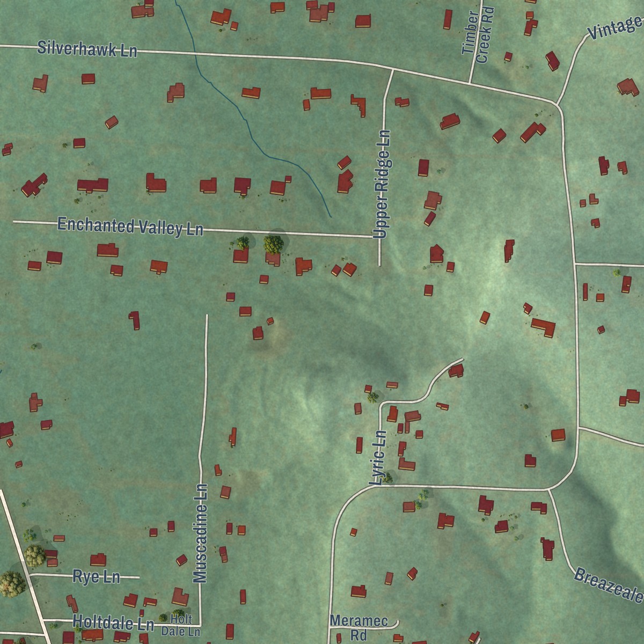Select the Muscadine Ln label
The image size is (644, 644).
tap(200, 533)
